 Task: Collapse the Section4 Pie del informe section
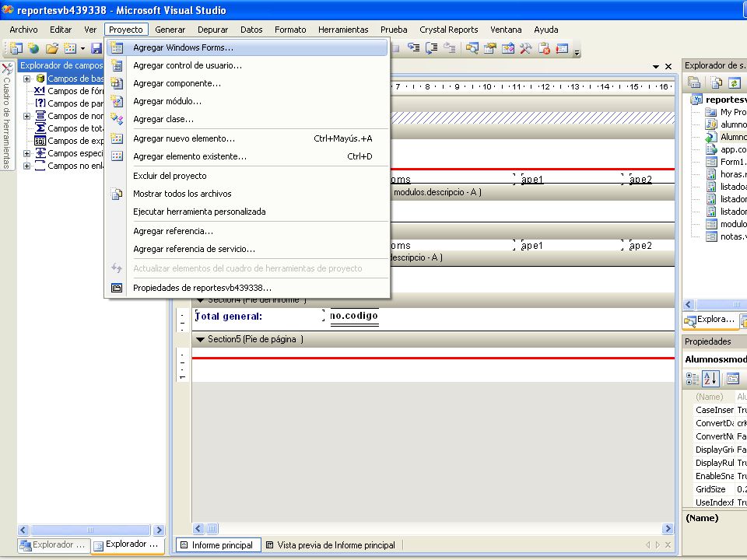pyautogui.click(x=200, y=300)
